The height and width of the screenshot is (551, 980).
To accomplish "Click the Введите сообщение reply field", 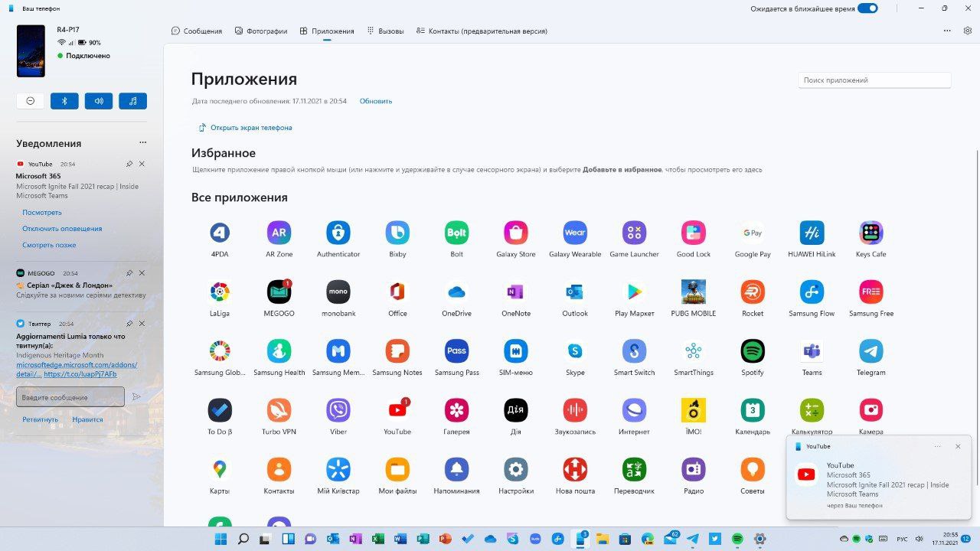I will (70, 396).
